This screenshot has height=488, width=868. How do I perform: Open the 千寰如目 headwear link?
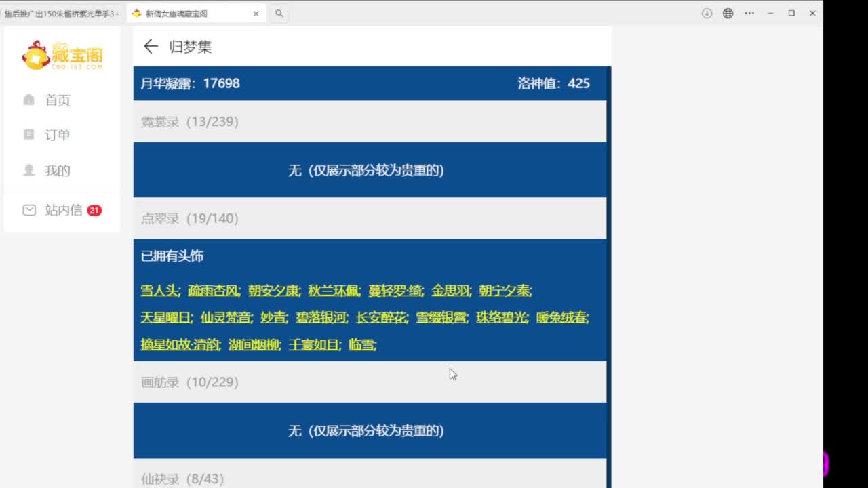point(314,345)
